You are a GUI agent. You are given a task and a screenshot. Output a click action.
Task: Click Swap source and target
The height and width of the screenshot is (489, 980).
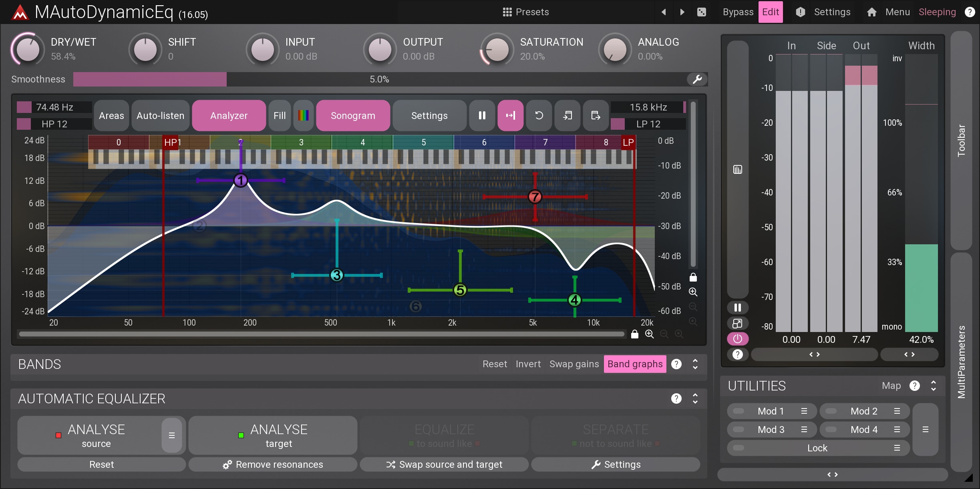point(444,465)
